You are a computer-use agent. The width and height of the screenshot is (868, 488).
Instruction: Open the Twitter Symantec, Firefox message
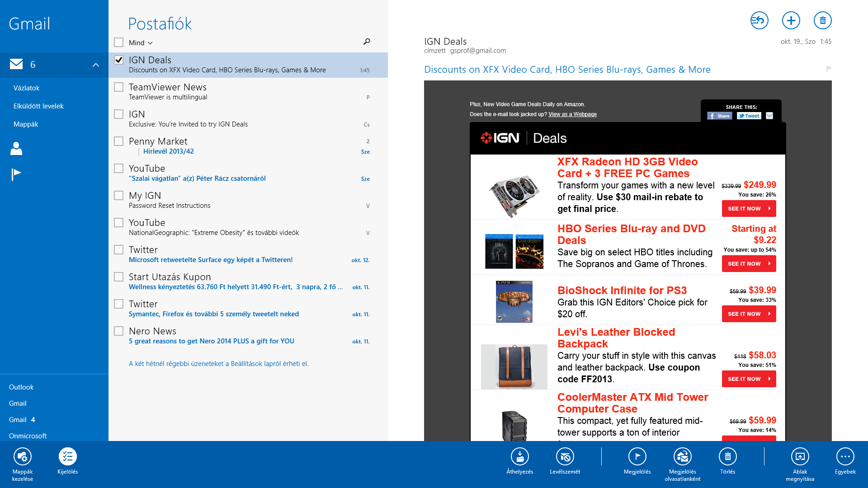[x=248, y=309]
